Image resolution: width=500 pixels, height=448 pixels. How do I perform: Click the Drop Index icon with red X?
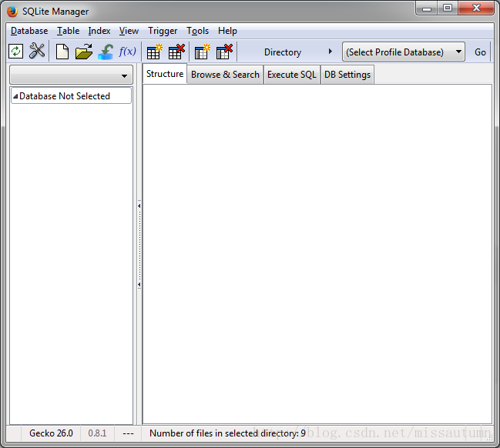[x=224, y=52]
